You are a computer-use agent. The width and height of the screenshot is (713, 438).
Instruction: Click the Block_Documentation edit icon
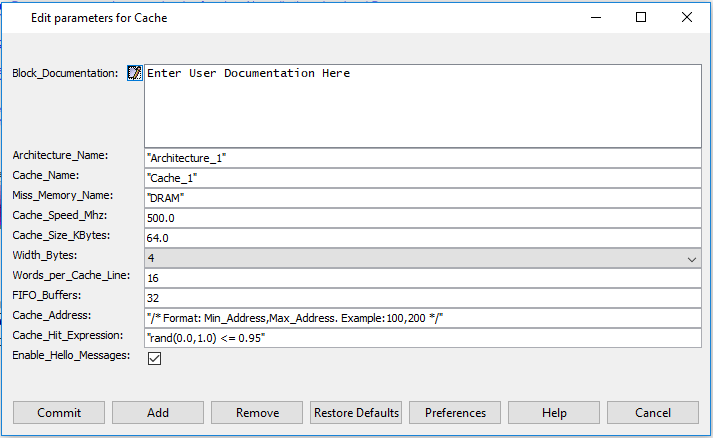coord(134,74)
